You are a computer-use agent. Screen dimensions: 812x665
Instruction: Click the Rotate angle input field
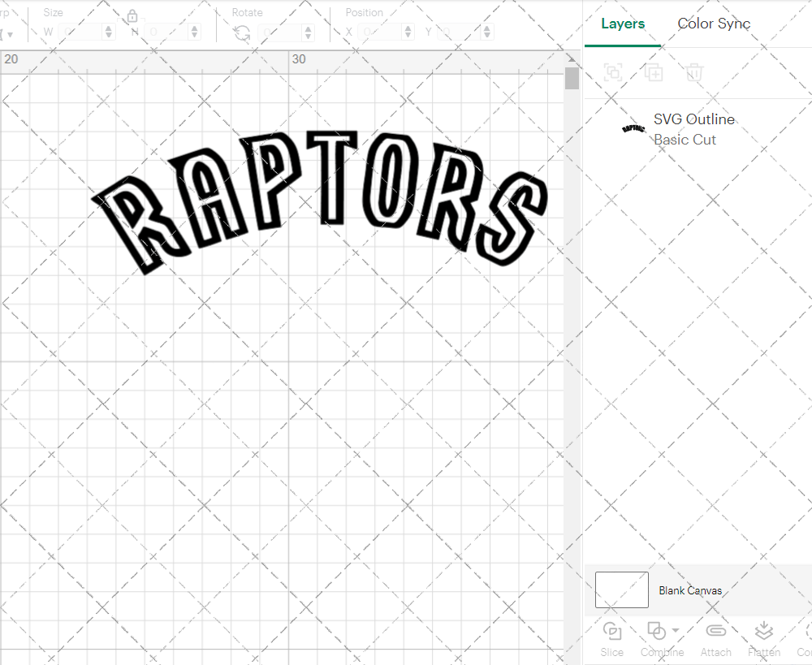(281, 32)
